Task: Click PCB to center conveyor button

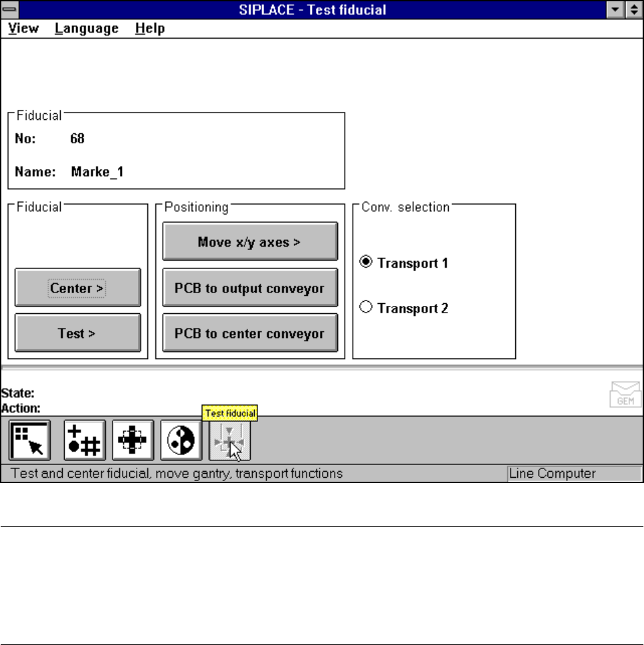Action: point(250,332)
